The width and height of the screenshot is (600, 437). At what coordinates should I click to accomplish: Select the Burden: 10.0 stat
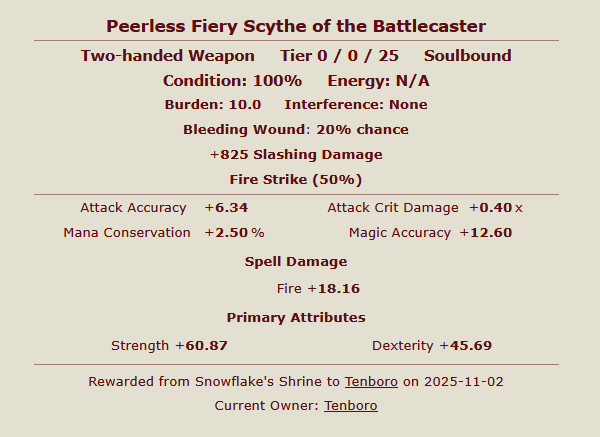pyautogui.click(x=212, y=104)
